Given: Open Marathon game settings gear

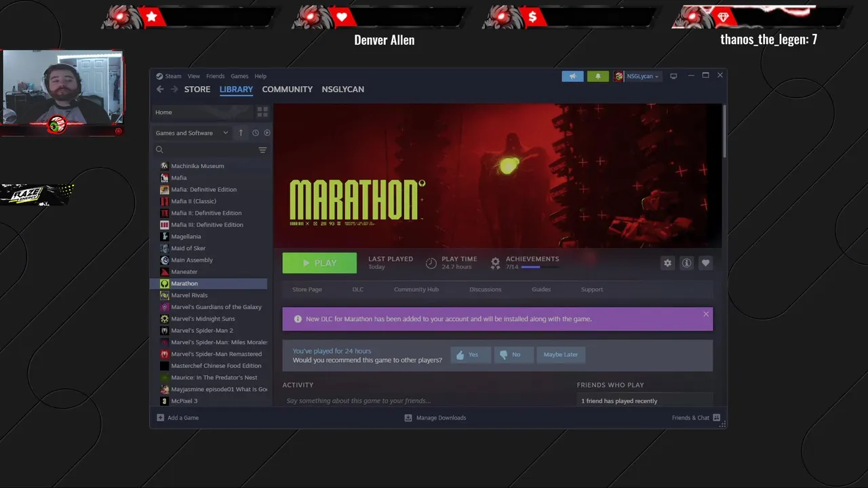Looking at the screenshot, I should click(668, 263).
